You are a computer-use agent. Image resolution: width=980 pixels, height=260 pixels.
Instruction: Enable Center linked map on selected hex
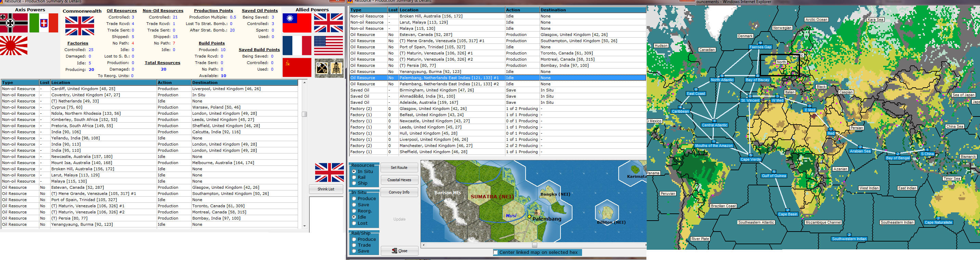tap(495, 252)
